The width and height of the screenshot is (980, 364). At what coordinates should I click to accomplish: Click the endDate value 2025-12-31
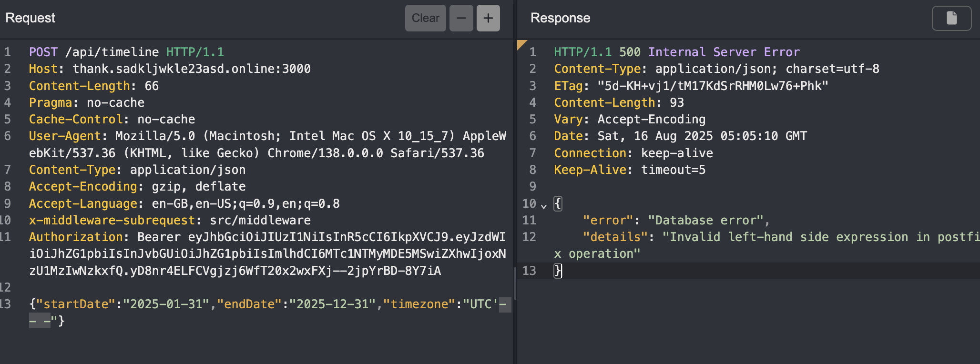click(333, 304)
